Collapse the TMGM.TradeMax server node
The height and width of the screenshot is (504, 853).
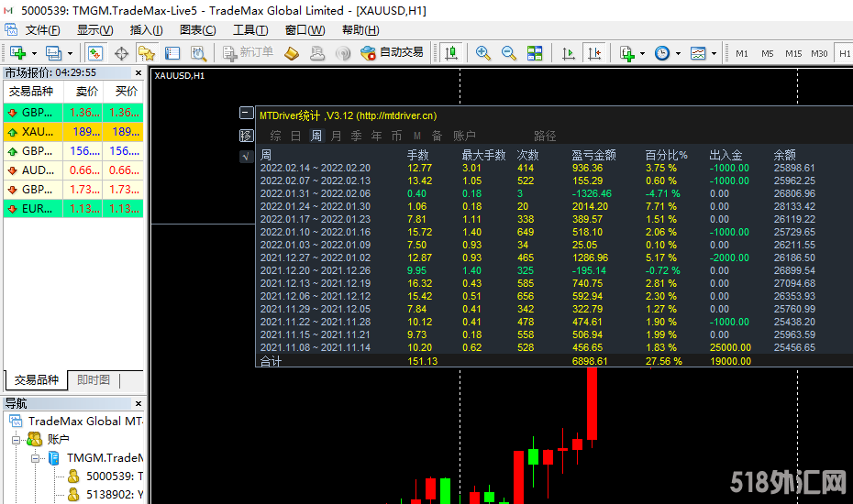click(x=36, y=458)
